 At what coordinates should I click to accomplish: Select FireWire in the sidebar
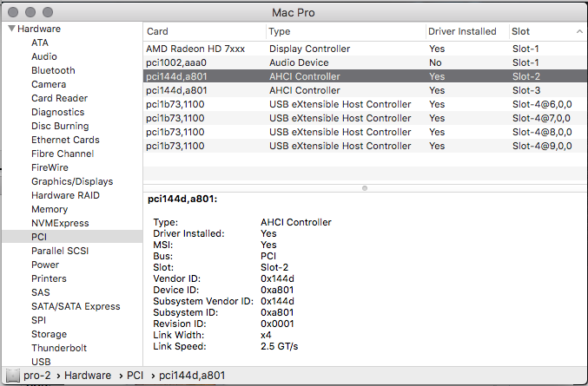point(50,167)
